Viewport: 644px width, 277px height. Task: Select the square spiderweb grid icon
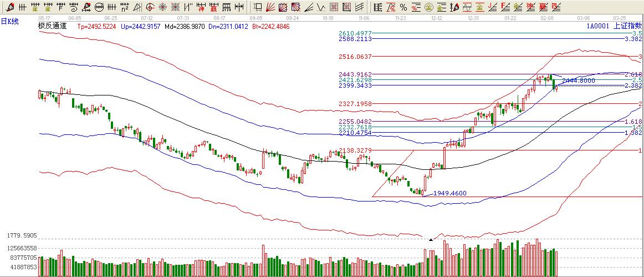[x=175, y=7]
